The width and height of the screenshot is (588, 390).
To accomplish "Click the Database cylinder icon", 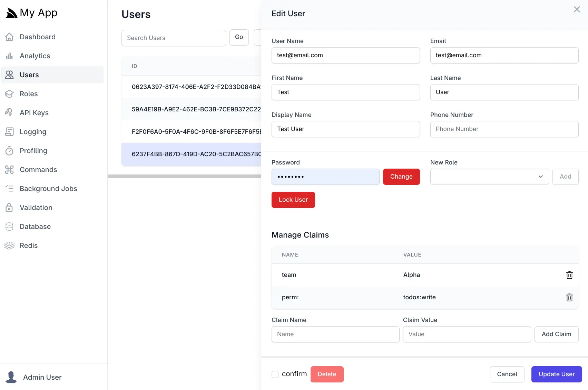I will (x=9, y=227).
